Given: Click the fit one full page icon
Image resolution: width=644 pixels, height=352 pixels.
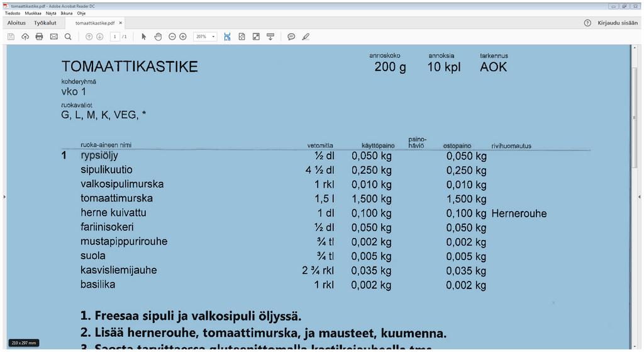Looking at the screenshot, I should (x=241, y=37).
